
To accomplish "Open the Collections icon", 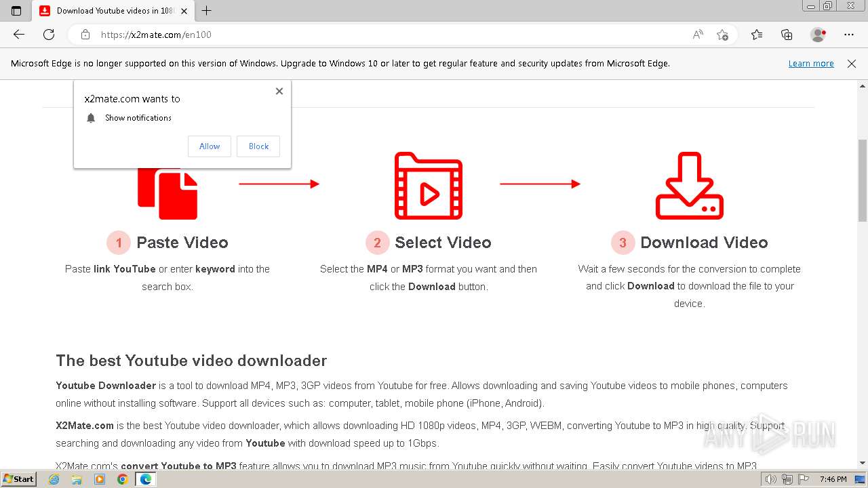I will (787, 35).
